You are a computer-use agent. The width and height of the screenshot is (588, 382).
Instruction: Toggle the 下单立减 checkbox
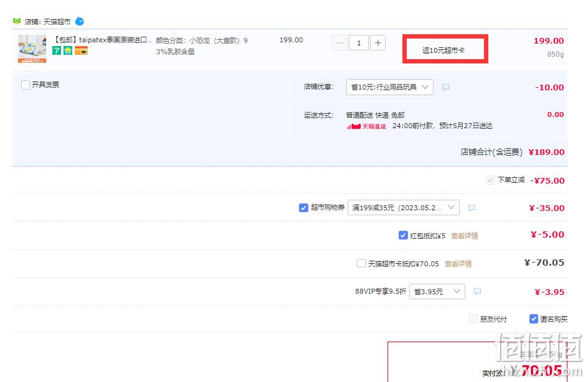tap(490, 180)
